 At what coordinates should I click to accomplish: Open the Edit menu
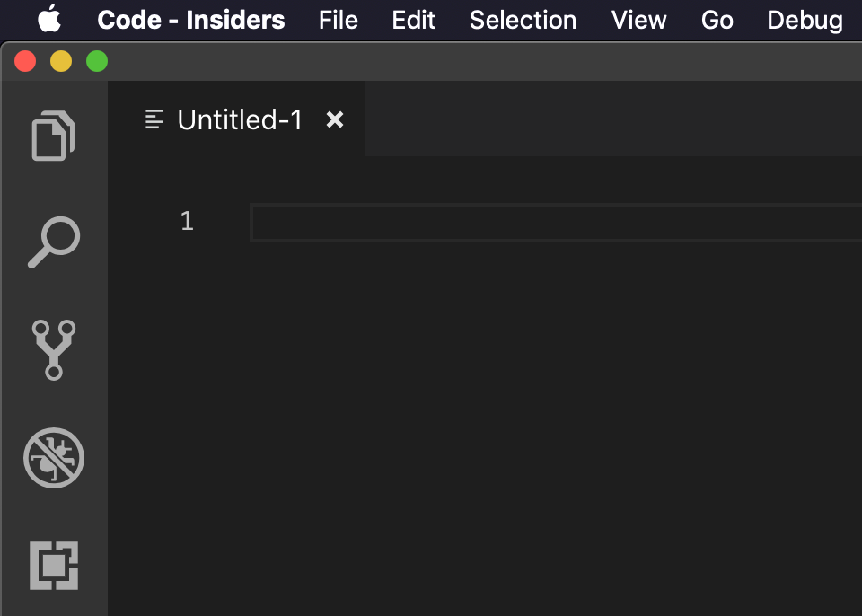pyautogui.click(x=413, y=21)
